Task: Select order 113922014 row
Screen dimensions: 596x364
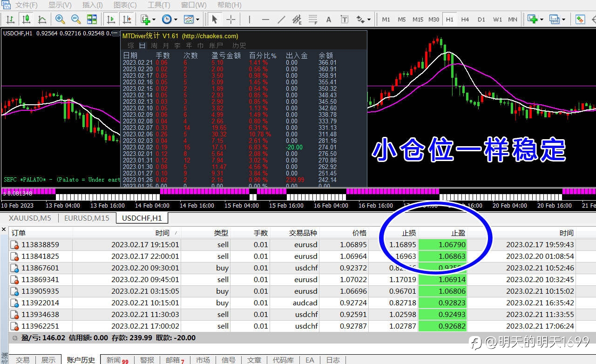Action: click(40, 303)
